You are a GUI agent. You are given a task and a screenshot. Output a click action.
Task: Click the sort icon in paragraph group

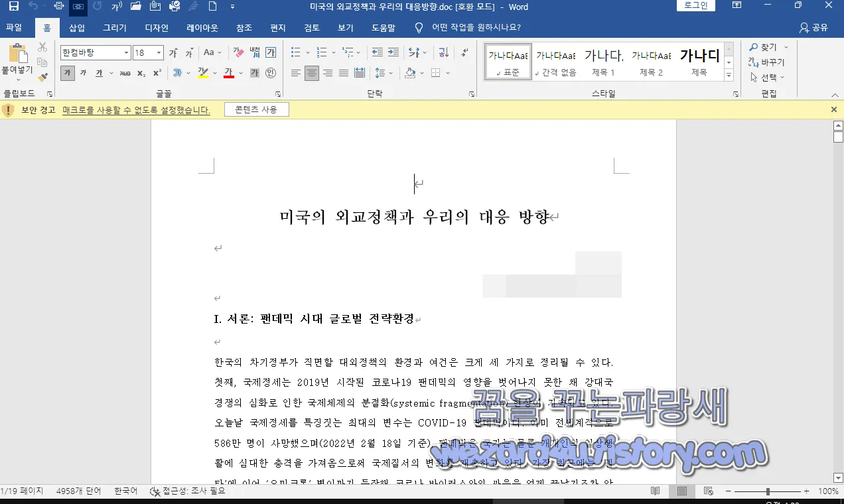[x=444, y=52]
